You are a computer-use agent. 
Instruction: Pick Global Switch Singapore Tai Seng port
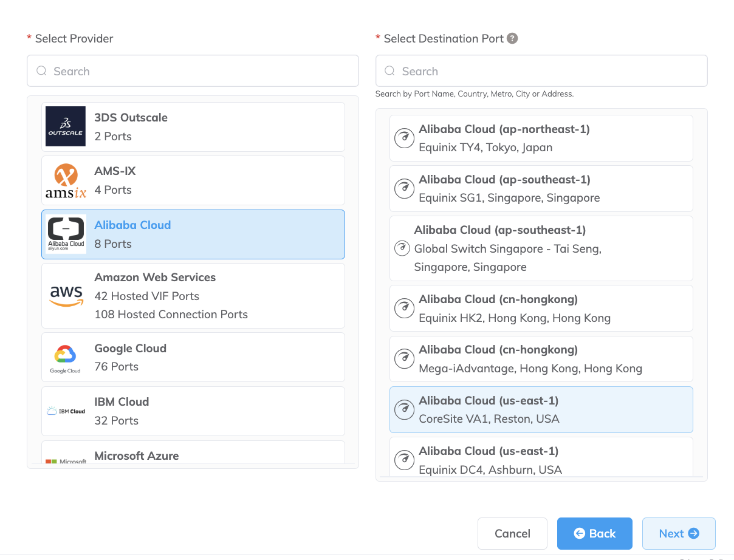tap(541, 248)
